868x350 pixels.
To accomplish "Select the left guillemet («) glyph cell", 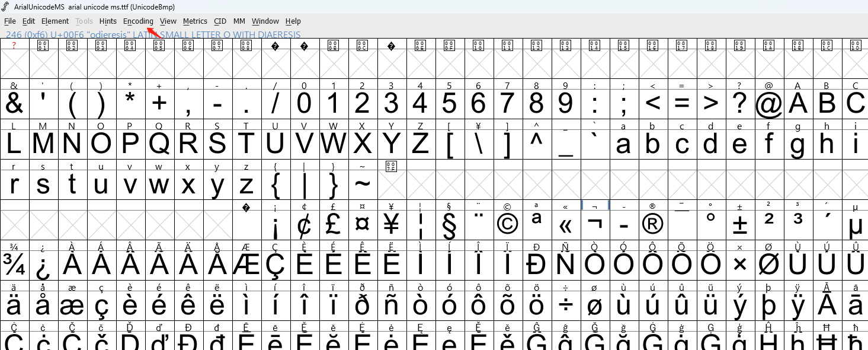I will click(x=565, y=225).
